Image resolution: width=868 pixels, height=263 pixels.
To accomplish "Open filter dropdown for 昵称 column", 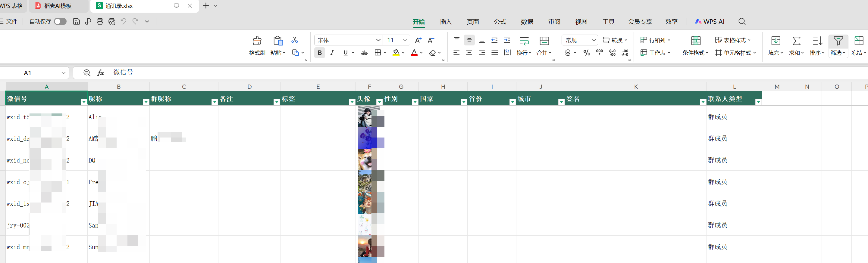I will tap(146, 102).
